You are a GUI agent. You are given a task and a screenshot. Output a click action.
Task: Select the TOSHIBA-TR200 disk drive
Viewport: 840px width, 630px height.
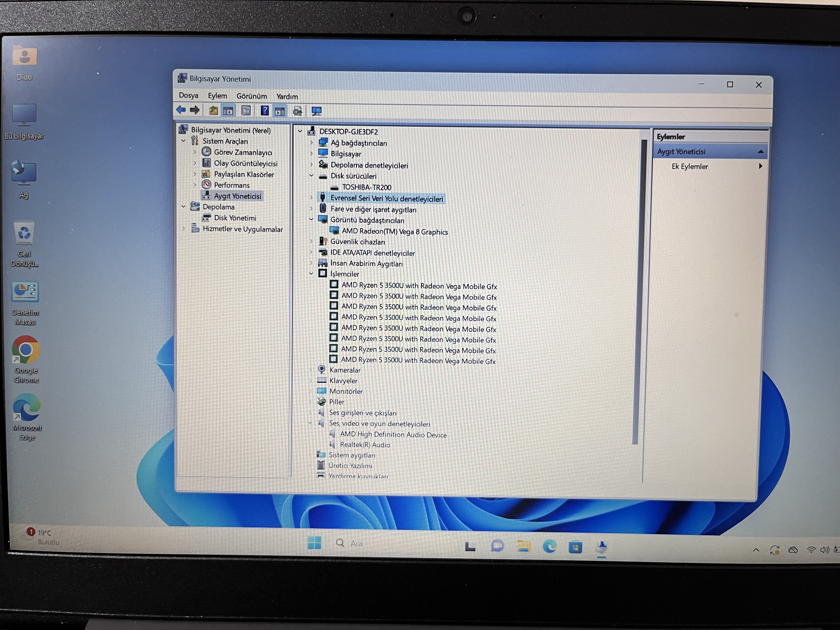click(x=366, y=187)
